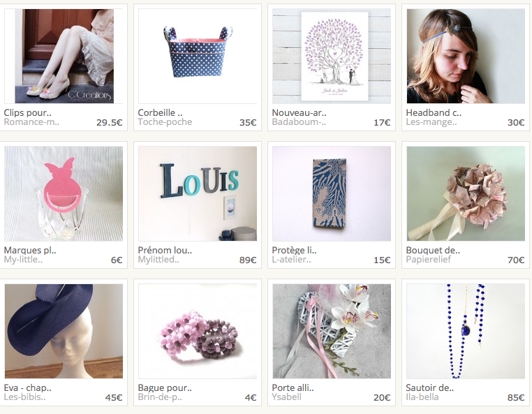This screenshot has height=414, width=532.
Task: Open the 'Nouveau-ar..' product title
Action: 299,112
